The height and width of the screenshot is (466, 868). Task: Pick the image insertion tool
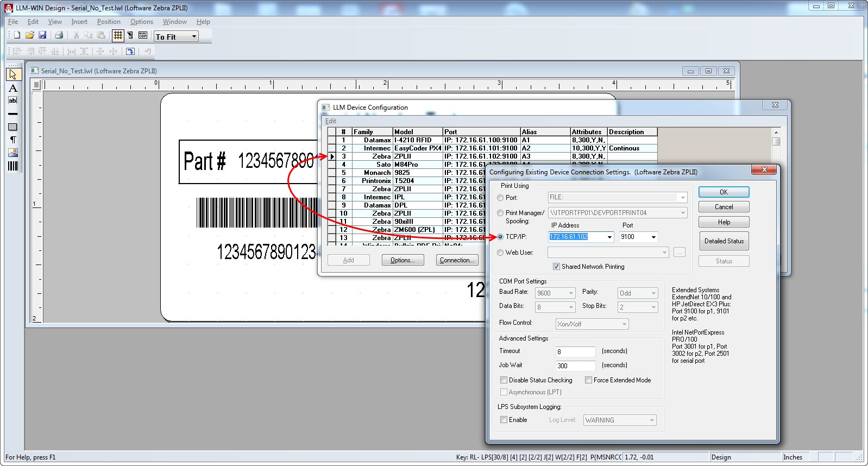tap(13, 153)
